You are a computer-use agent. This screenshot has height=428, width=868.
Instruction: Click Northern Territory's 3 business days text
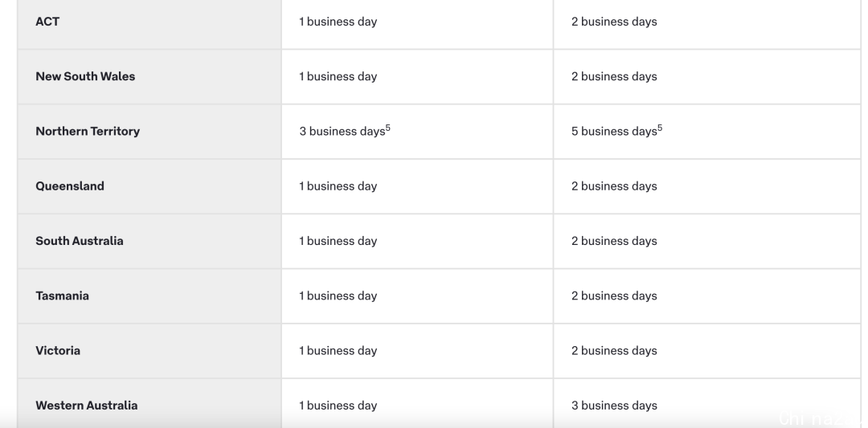342,132
